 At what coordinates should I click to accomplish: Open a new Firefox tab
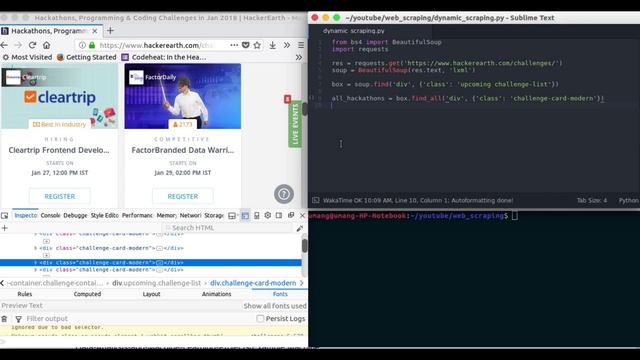click(x=110, y=31)
